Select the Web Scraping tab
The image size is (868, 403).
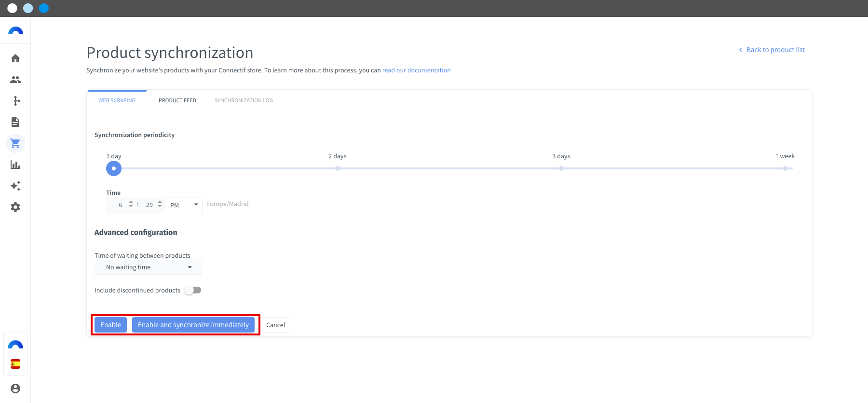(117, 100)
